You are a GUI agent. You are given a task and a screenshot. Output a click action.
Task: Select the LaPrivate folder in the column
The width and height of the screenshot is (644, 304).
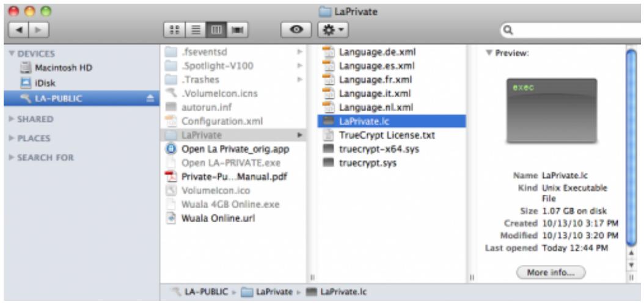coord(233,135)
